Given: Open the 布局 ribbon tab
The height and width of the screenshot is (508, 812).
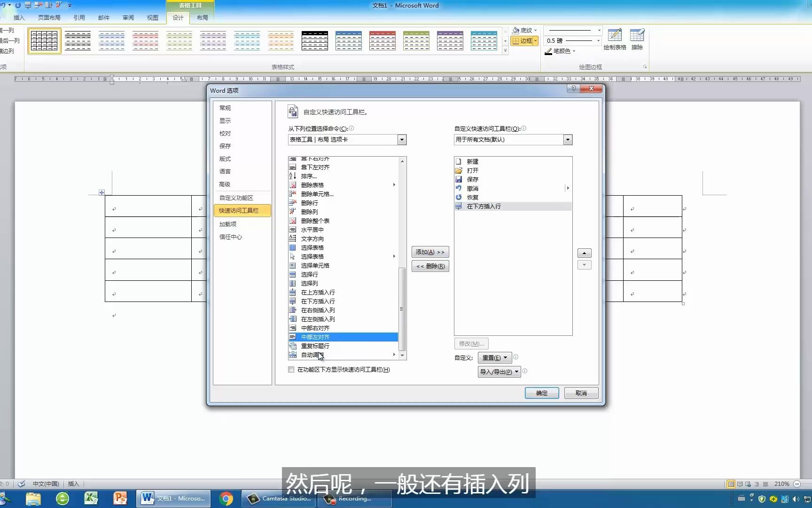Looking at the screenshot, I should 203,17.
